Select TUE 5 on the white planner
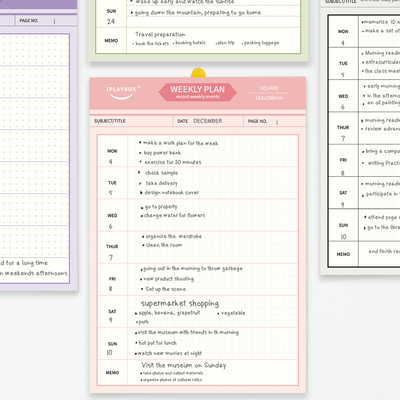The height and width of the screenshot is (400, 400). point(343,69)
